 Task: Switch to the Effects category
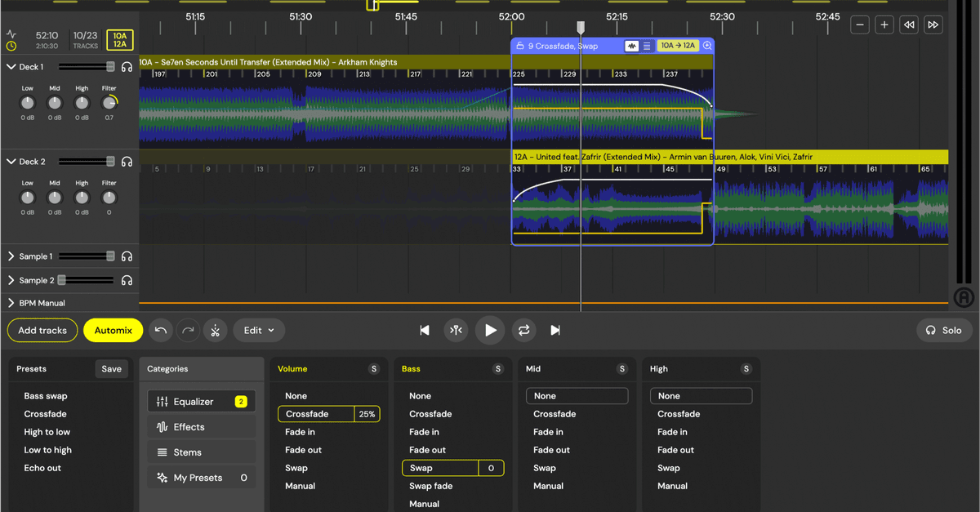(x=201, y=426)
